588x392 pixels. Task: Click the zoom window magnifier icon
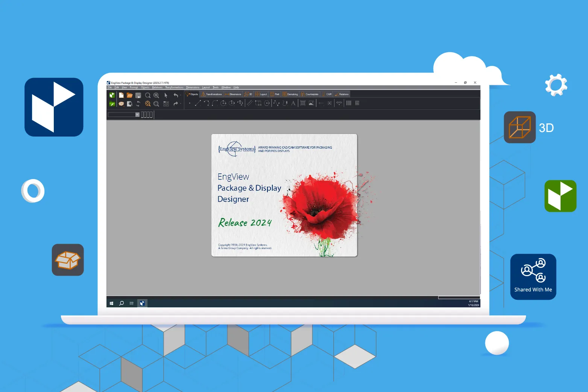point(156,104)
